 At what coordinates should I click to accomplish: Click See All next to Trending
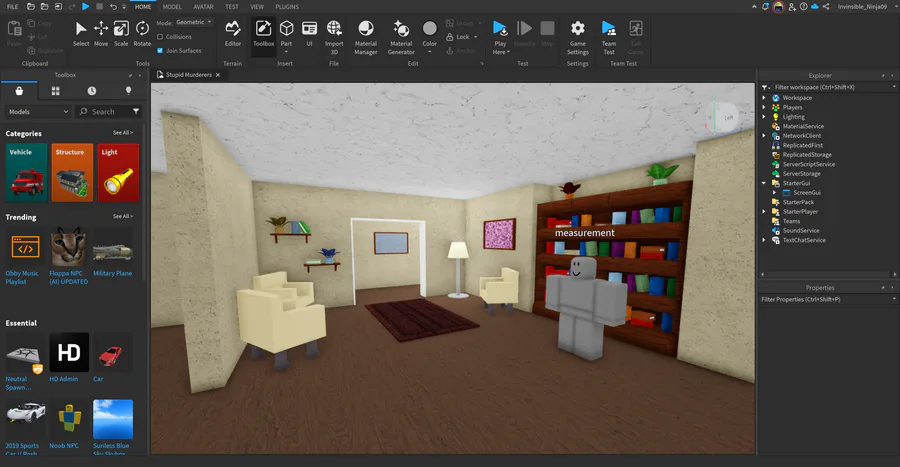[123, 216]
